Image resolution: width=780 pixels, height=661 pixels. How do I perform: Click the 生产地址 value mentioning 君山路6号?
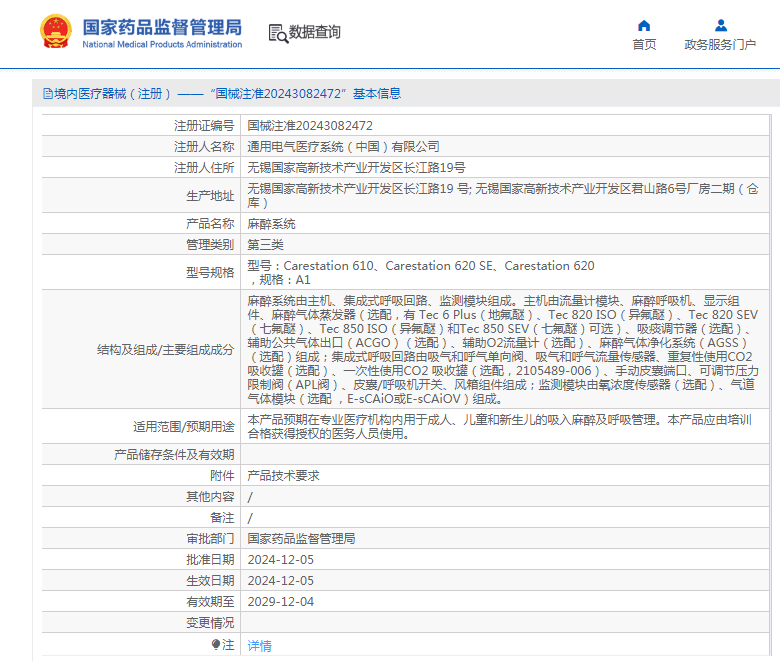tap(502, 195)
